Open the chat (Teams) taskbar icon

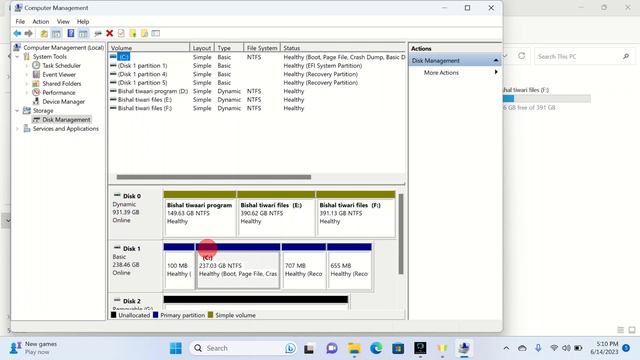tap(332, 348)
